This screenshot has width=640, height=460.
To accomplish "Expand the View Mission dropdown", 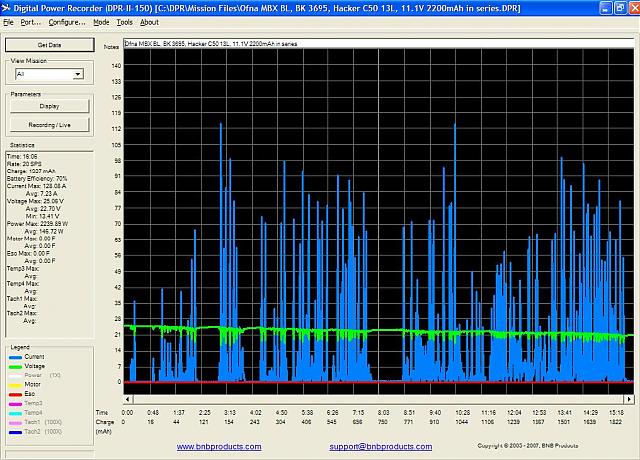I will click(77, 74).
